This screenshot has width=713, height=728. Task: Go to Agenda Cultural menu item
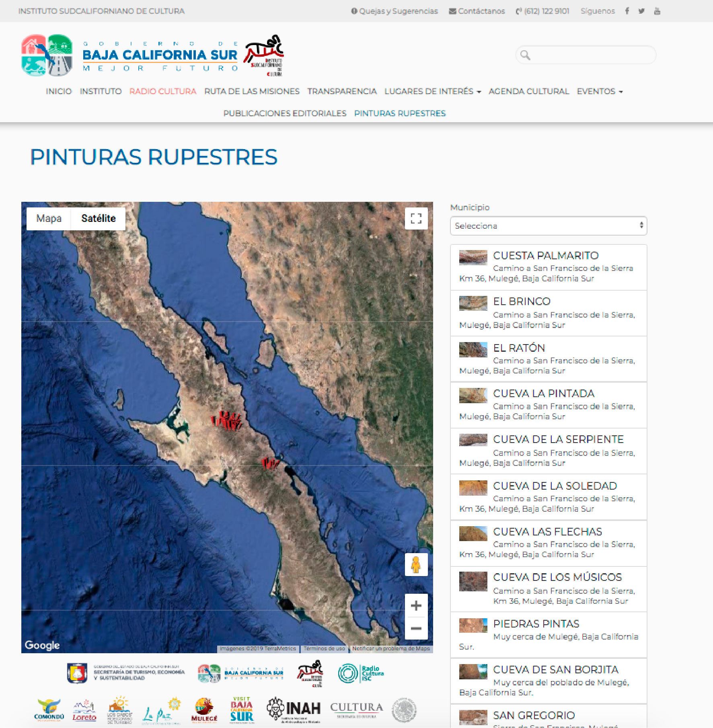tap(529, 91)
